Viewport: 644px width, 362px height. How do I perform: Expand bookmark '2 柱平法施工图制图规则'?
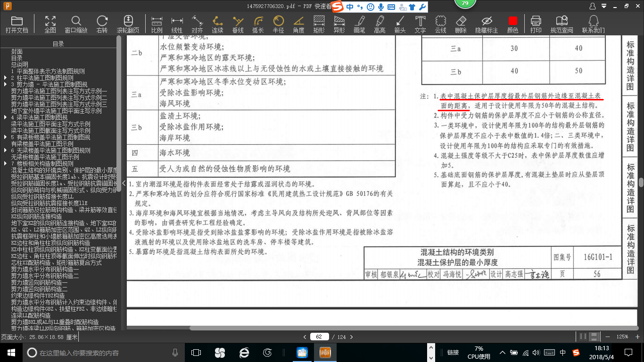6,78
